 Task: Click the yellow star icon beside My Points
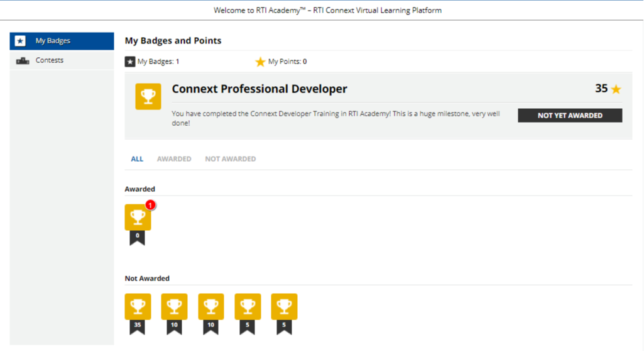[x=260, y=62]
